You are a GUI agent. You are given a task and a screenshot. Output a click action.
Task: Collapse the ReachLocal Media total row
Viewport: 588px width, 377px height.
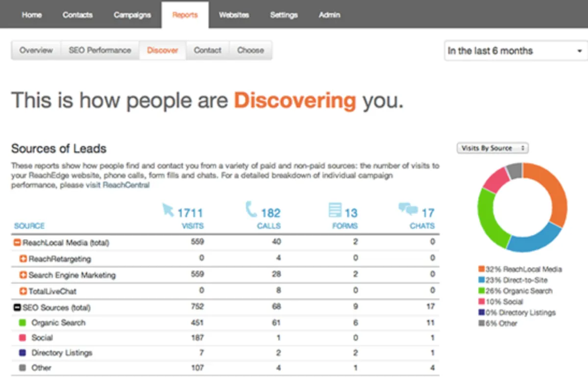point(17,243)
